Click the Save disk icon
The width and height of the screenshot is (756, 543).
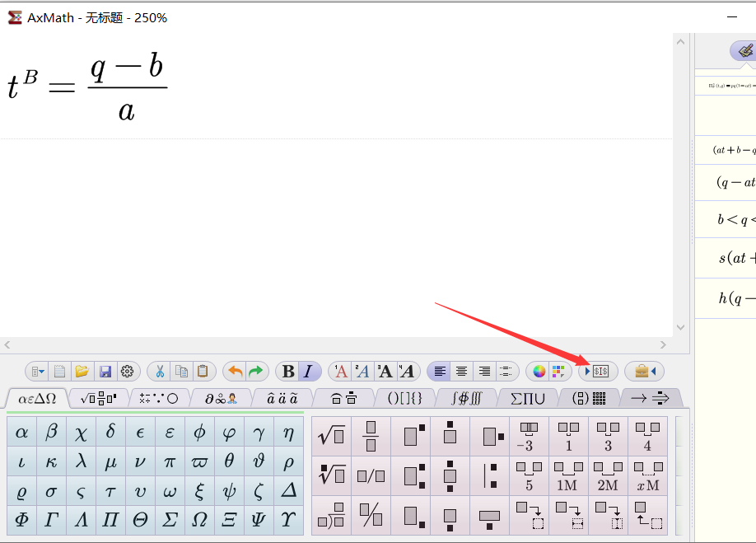(x=105, y=371)
